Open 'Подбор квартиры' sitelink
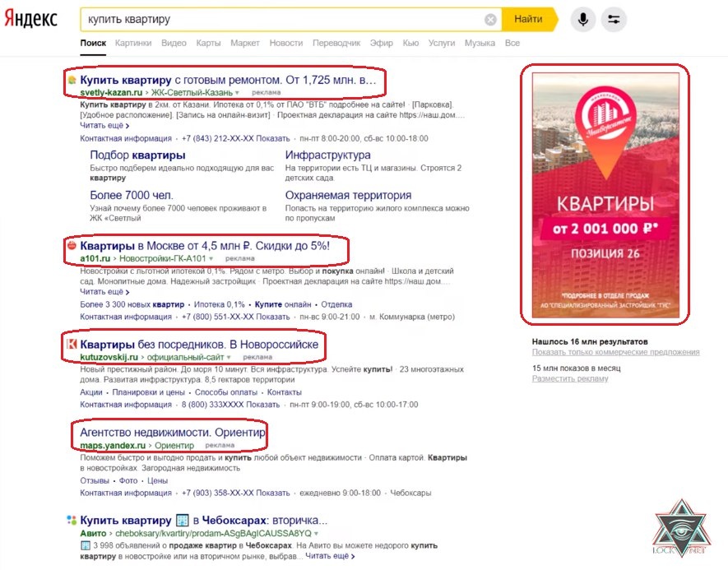Screen dimensions: 728x570 point(137,155)
